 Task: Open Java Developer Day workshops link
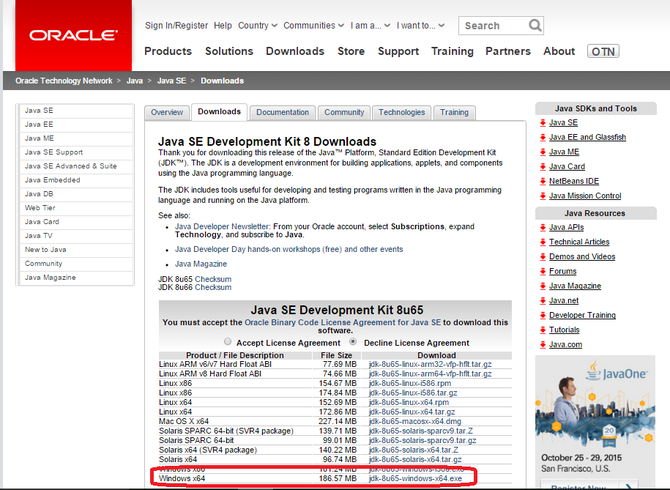point(289,249)
